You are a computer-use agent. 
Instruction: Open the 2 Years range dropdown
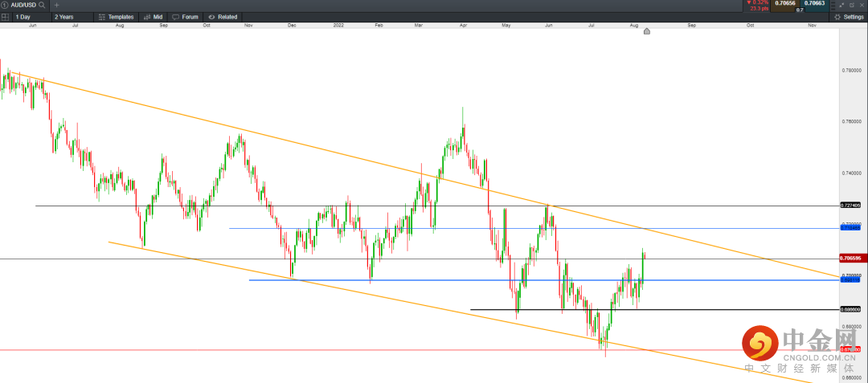pos(72,17)
